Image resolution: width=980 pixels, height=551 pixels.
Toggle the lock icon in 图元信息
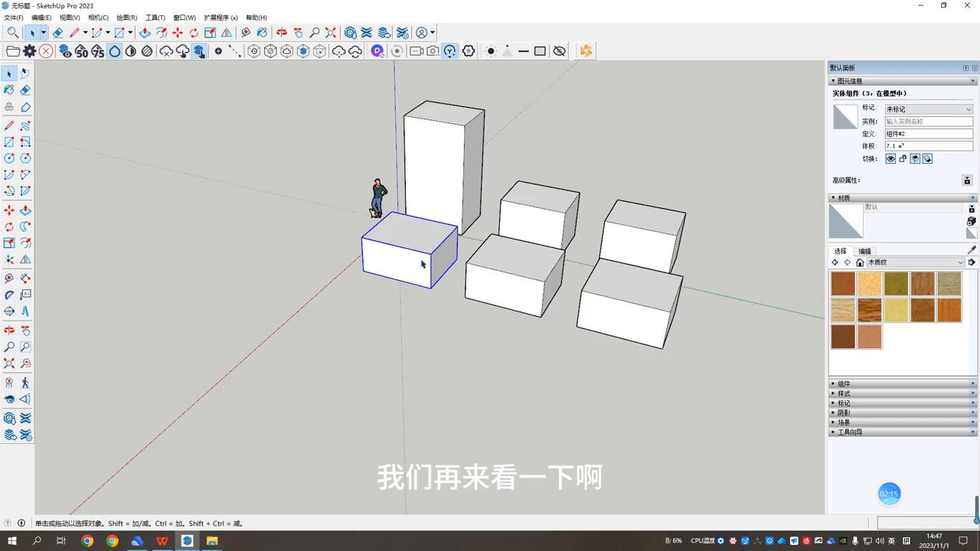902,158
